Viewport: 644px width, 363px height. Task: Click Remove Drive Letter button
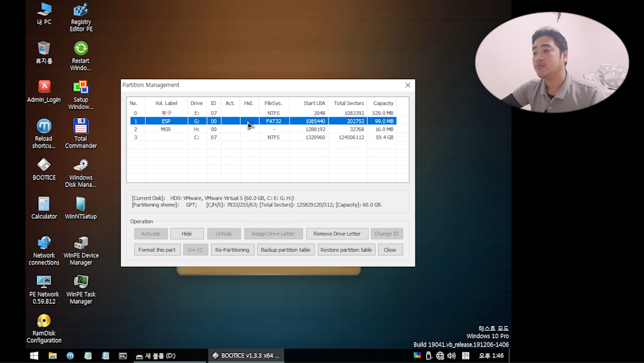tap(337, 233)
